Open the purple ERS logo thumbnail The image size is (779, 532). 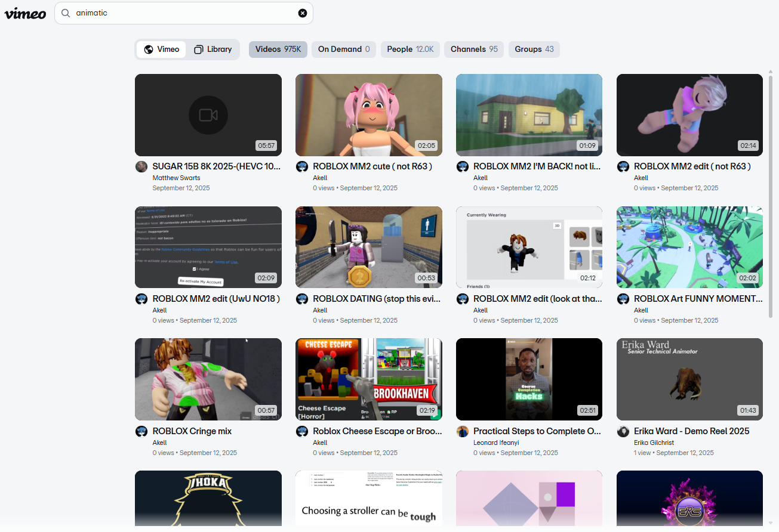click(690, 499)
